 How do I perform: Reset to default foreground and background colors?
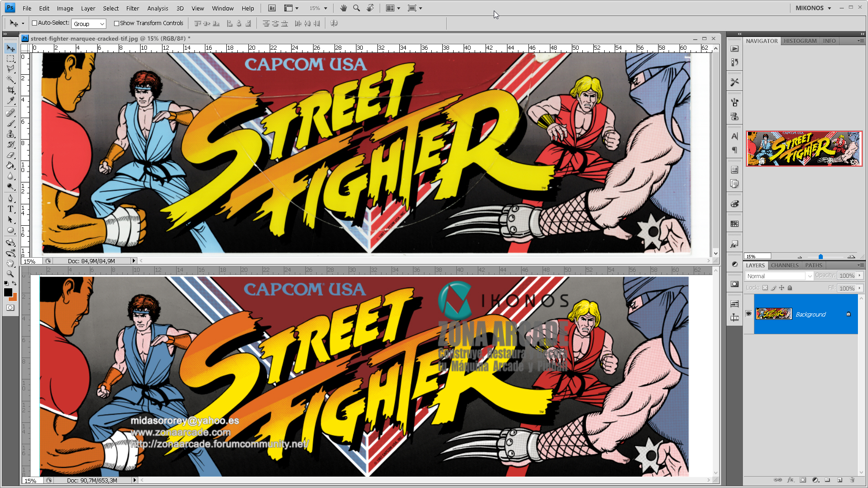tap(6, 284)
